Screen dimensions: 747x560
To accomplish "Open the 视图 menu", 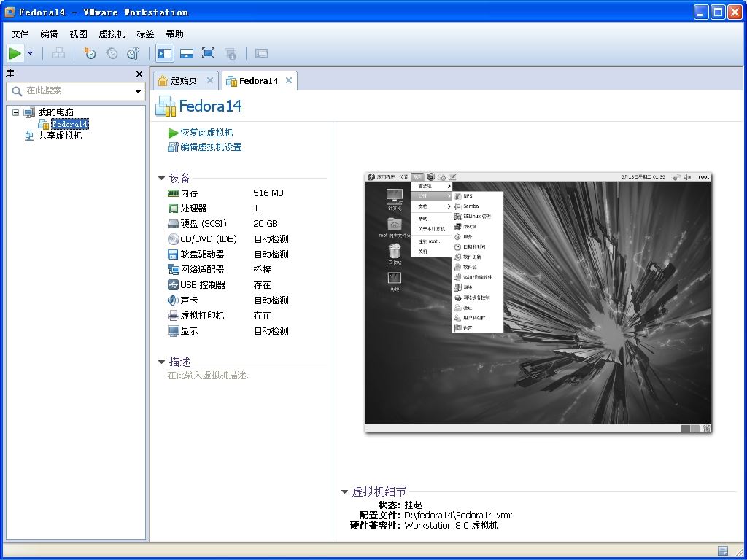I will pyautogui.click(x=79, y=34).
